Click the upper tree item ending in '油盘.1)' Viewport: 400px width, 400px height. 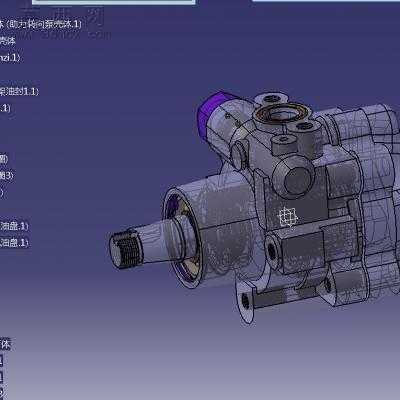[14, 226]
